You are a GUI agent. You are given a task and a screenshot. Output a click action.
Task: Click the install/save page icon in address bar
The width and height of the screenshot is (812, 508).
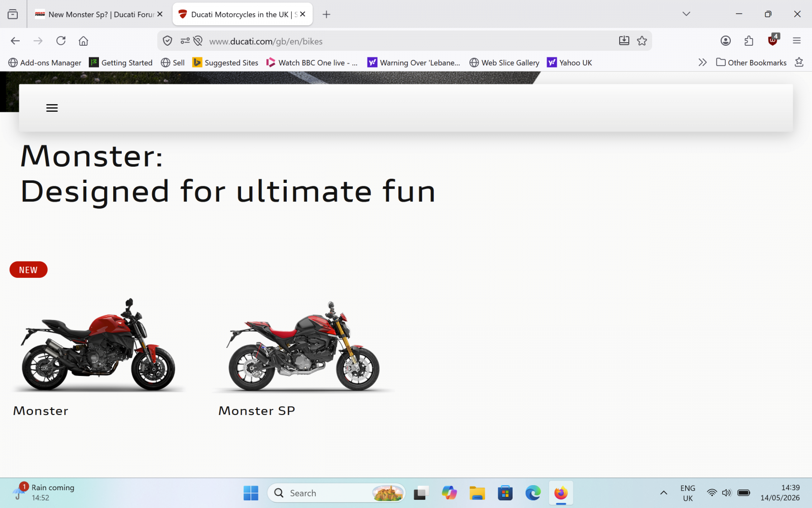(x=624, y=41)
